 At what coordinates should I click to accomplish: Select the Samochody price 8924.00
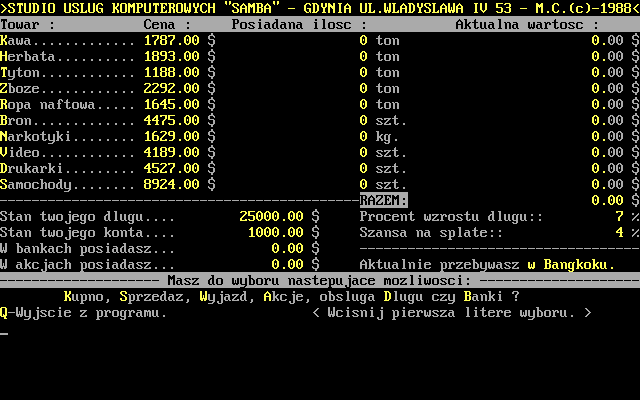[x=172, y=185]
